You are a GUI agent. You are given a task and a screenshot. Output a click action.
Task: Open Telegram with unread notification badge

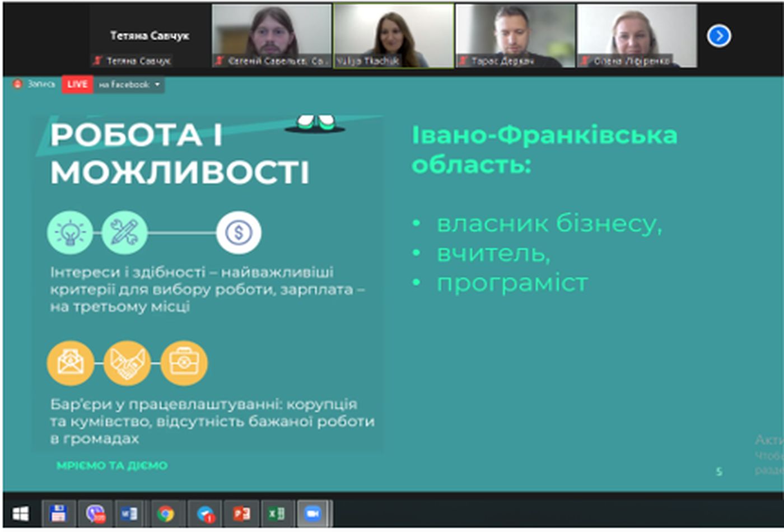[206, 514]
